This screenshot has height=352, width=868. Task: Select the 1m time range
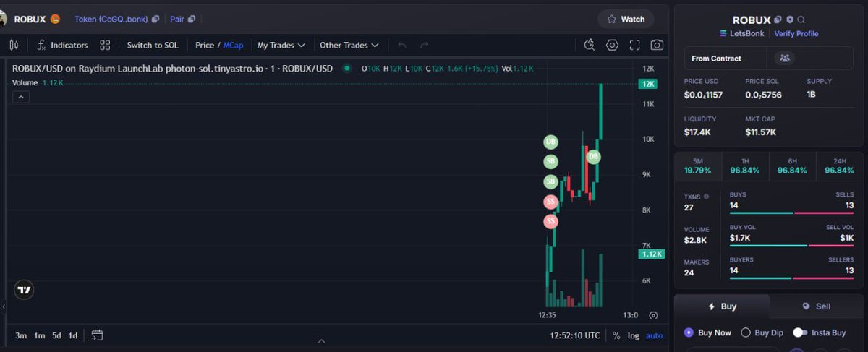pyautogui.click(x=39, y=335)
